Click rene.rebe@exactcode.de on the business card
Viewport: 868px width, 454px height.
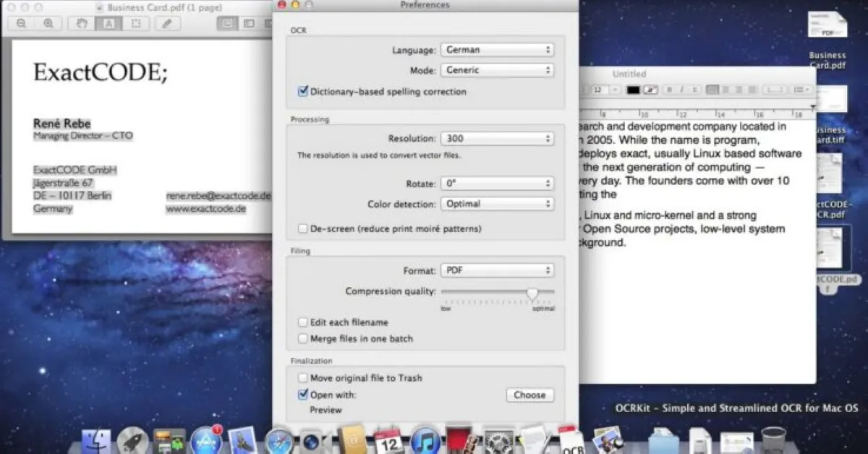click(218, 195)
